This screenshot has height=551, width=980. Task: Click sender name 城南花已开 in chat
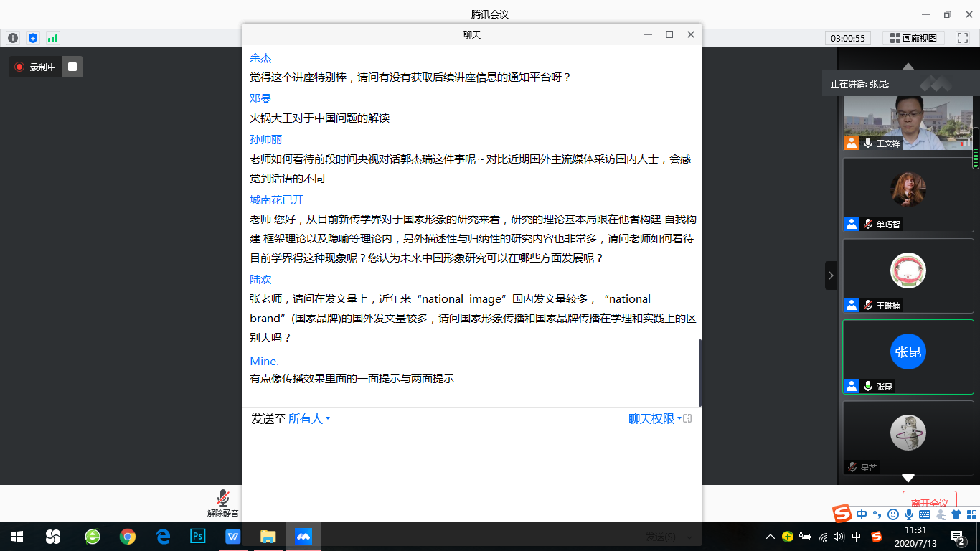(x=276, y=199)
